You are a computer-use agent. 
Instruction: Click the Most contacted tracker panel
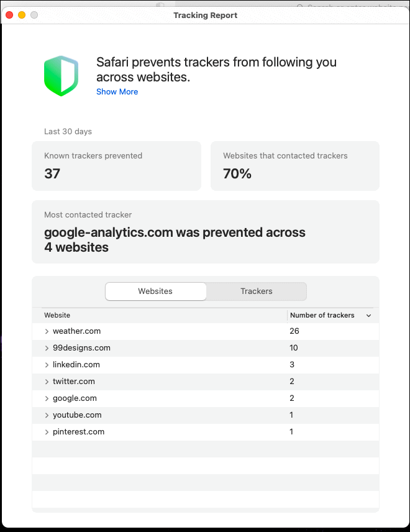click(x=205, y=232)
